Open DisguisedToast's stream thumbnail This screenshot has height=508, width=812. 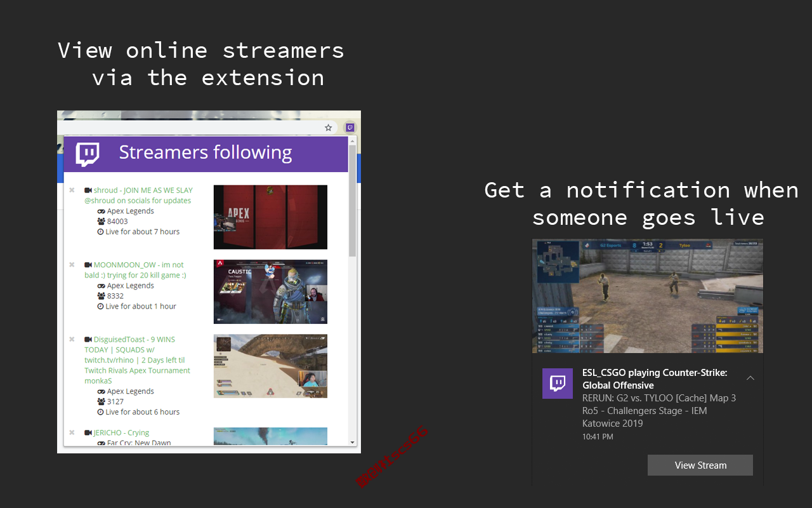270,366
